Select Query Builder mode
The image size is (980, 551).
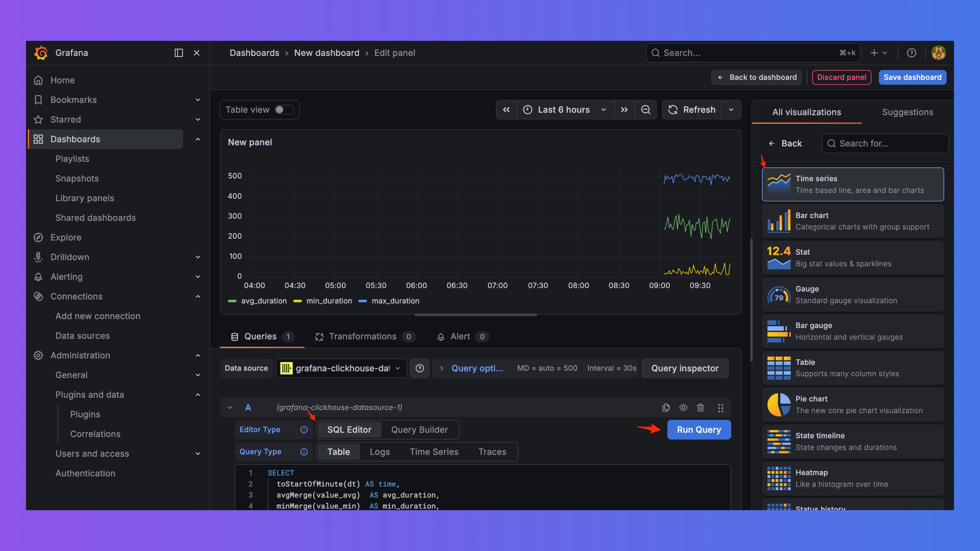pyautogui.click(x=419, y=430)
